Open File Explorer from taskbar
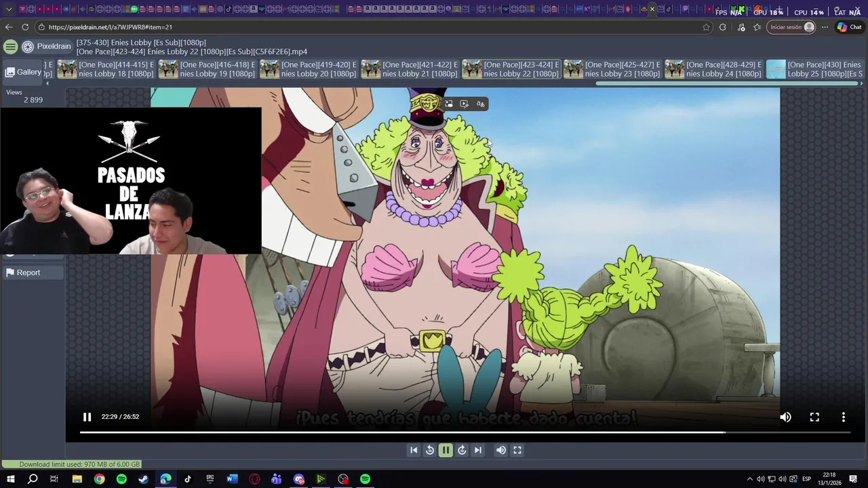Image resolution: width=868 pixels, height=488 pixels. 77,479
